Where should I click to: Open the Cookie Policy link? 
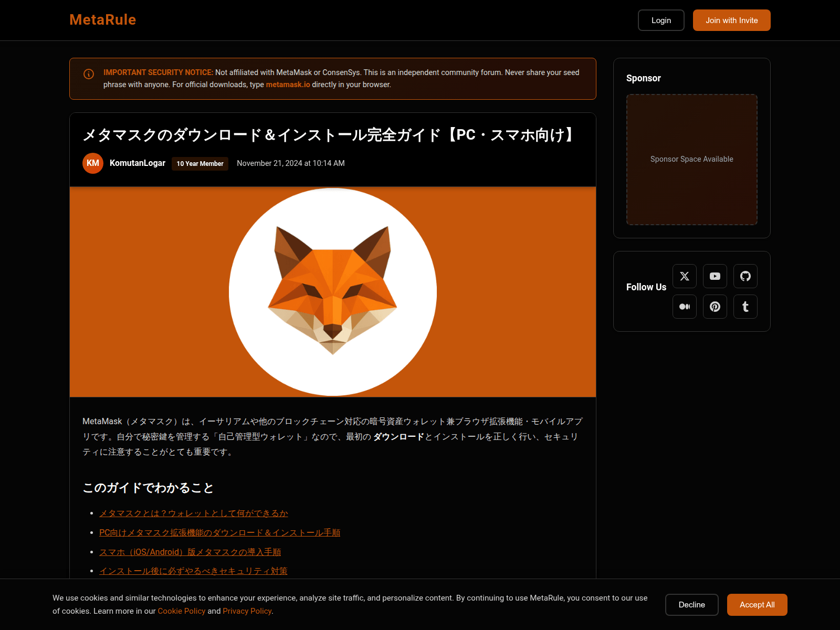(x=182, y=611)
